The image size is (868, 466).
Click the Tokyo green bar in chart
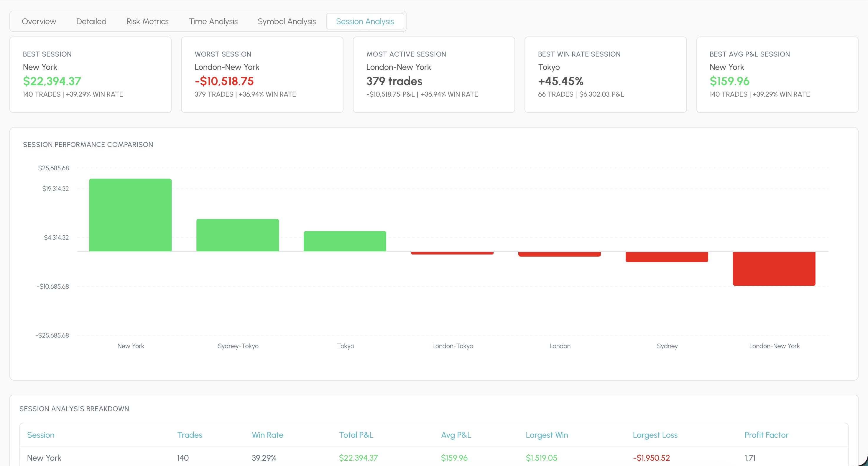coord(345,241)
